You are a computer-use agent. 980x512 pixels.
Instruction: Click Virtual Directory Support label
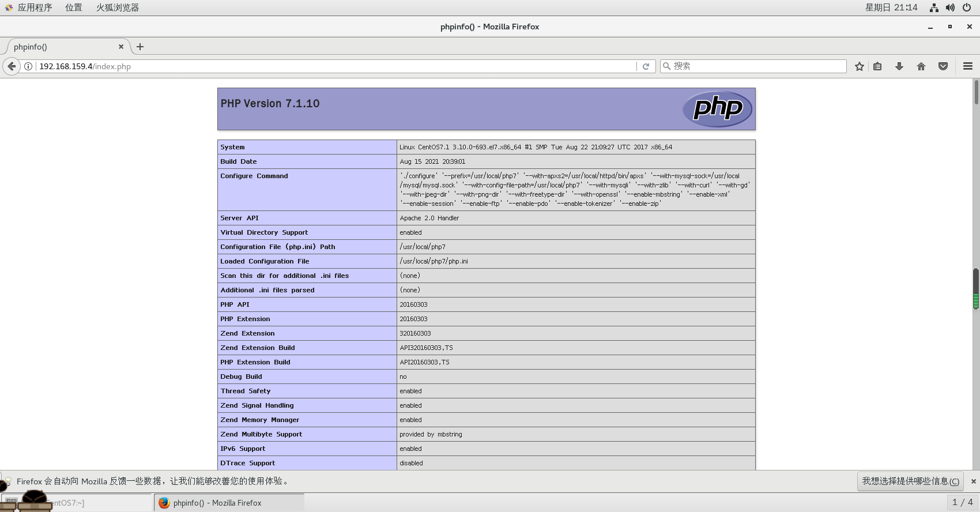click(264, 232)
